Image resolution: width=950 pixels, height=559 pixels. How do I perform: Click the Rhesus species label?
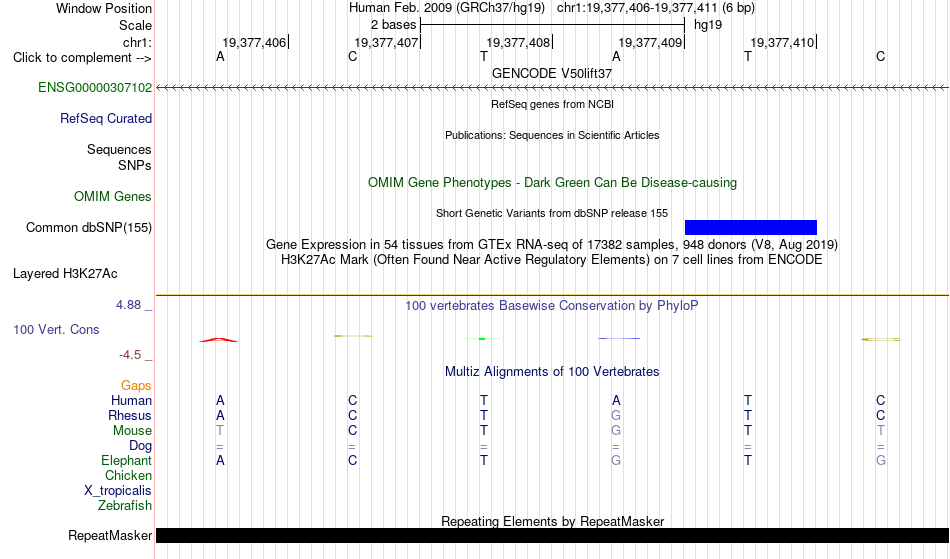(130, 415)
